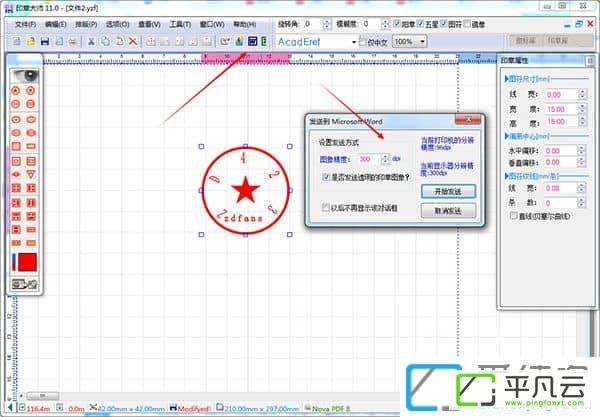This screenshot has height=417, width=600.
Task: Click the bottom icon of the shape palette
Action: pyautogui.click(x=24, y=284)
